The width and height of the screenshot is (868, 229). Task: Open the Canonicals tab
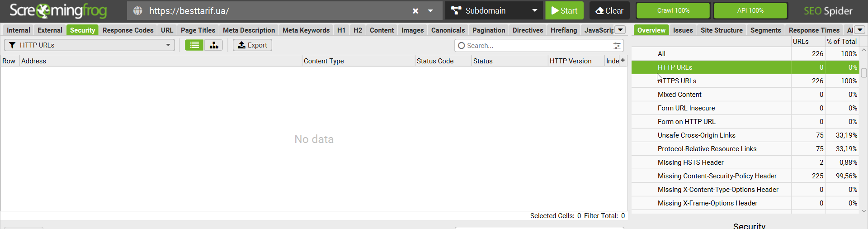(x=448, y=30)
